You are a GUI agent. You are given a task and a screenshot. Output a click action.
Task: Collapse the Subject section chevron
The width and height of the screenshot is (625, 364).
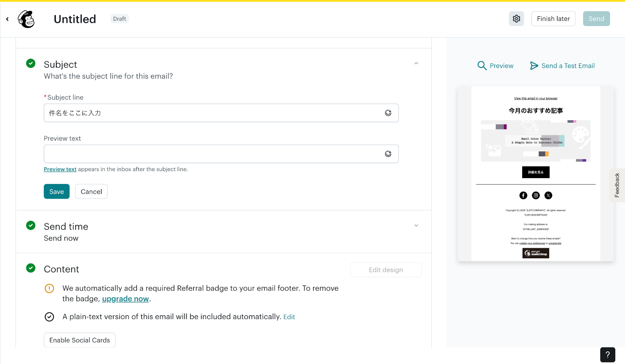point(416,63)
